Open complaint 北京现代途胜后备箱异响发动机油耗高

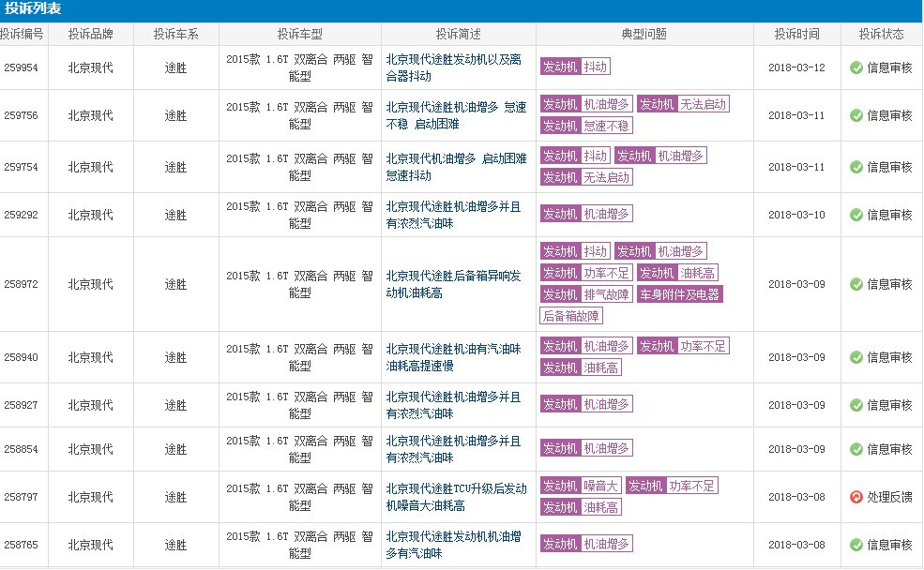(454, 284)
